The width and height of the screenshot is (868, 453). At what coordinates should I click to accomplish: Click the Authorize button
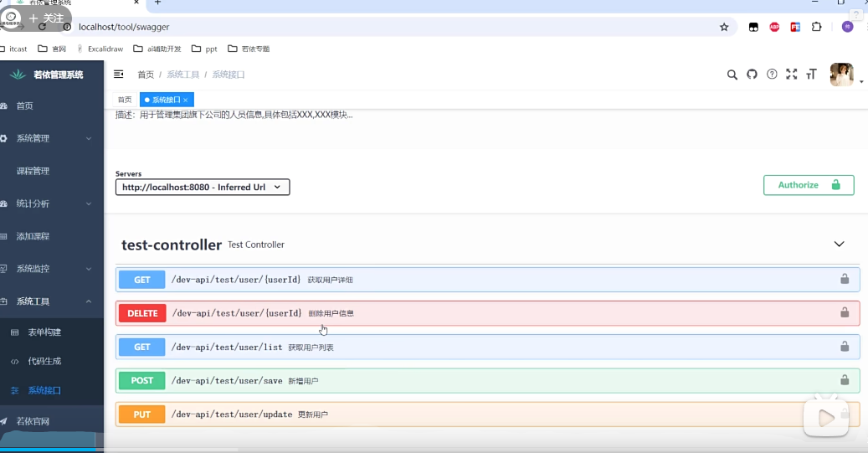809,185
